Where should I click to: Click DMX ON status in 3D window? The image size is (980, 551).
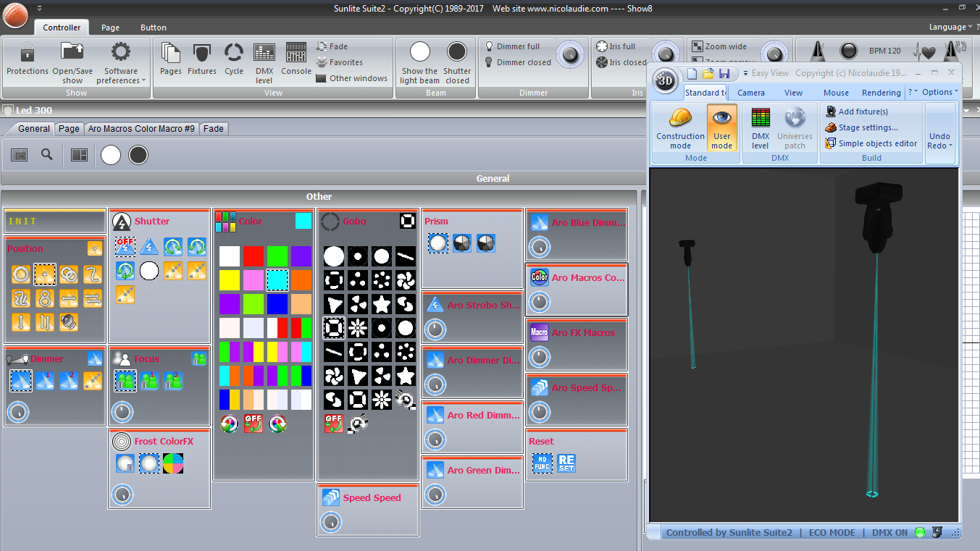pos(889,533)
